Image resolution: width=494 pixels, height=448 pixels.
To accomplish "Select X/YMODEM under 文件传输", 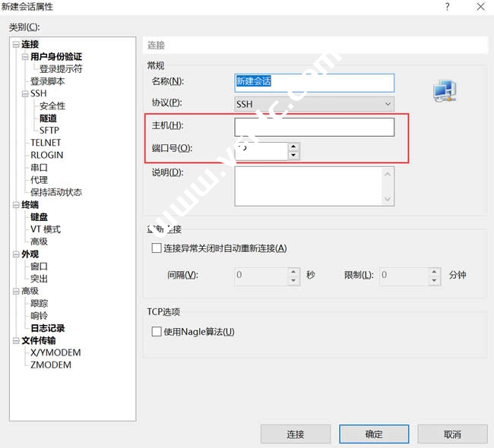I will (x=55, y=353).
